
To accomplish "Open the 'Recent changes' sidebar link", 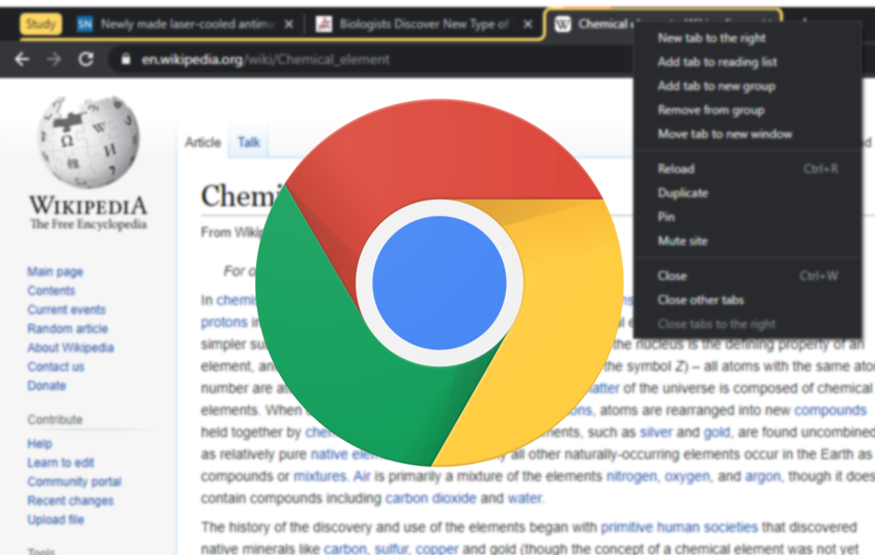I will [x=70, y=500].
